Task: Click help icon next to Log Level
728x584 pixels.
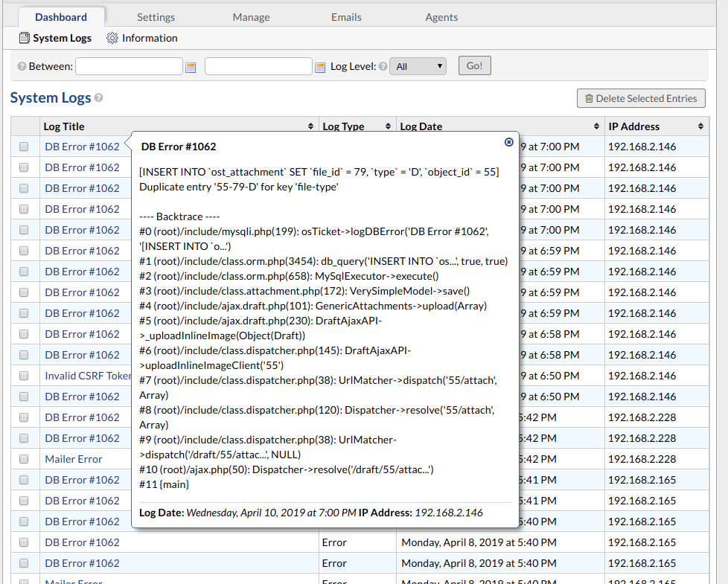Action: click(x=383, y=67)
